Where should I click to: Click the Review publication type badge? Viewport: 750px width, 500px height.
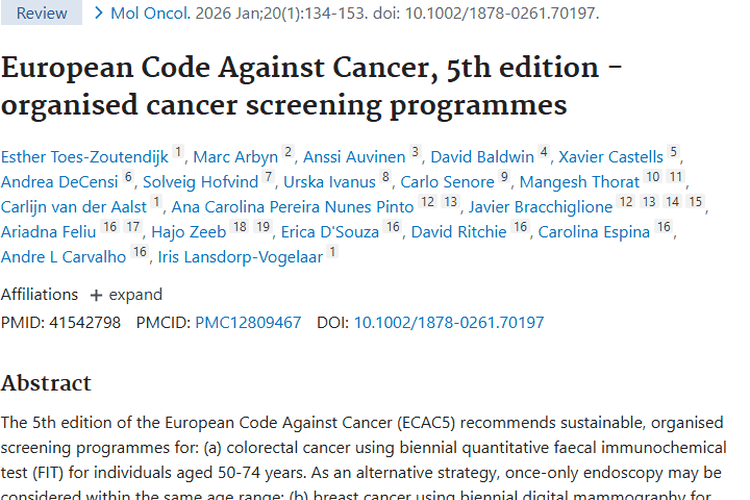[41, 14]
